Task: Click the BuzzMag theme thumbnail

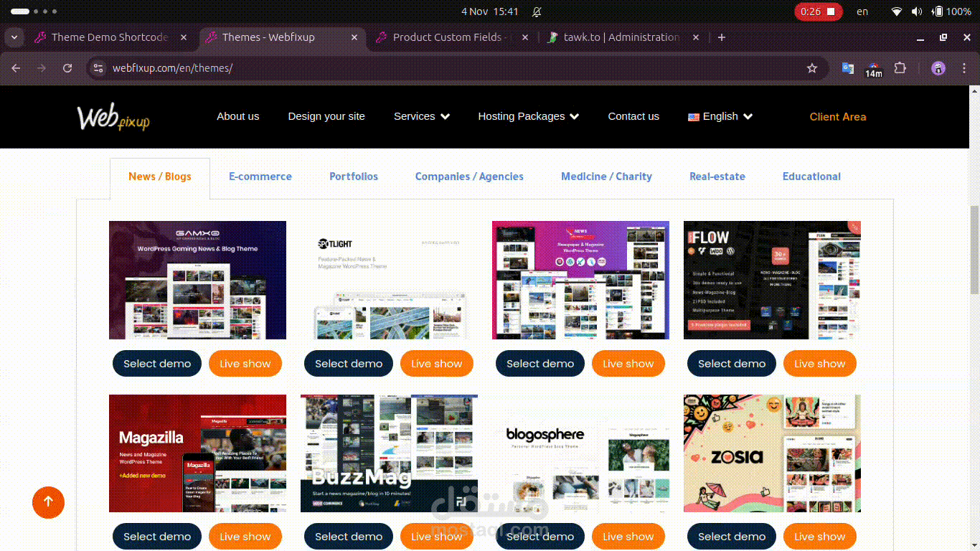Action: 389,453
